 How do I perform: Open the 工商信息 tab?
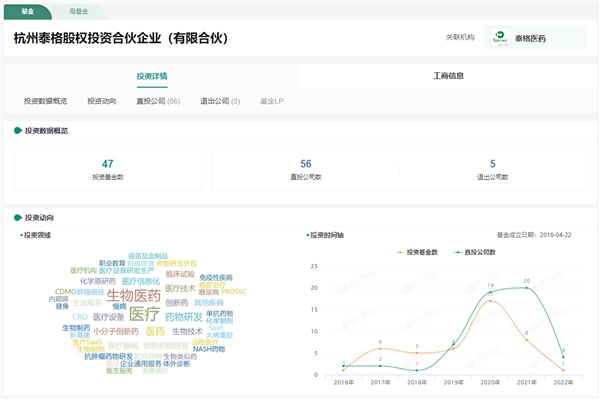[448, 75]
